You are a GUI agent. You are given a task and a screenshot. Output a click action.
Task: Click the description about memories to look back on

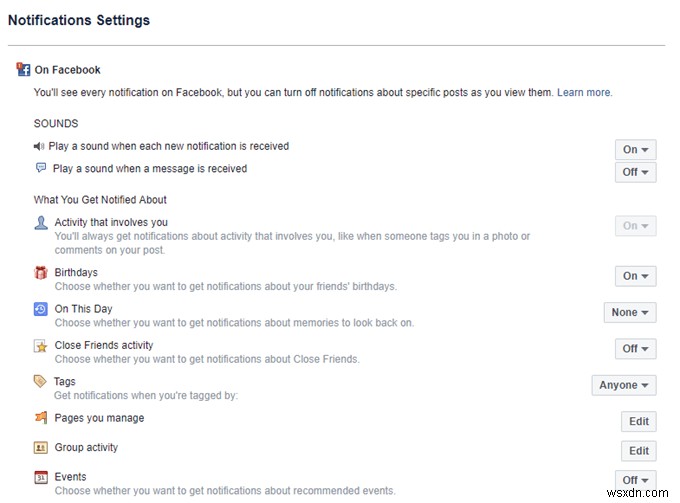[234, 323]
